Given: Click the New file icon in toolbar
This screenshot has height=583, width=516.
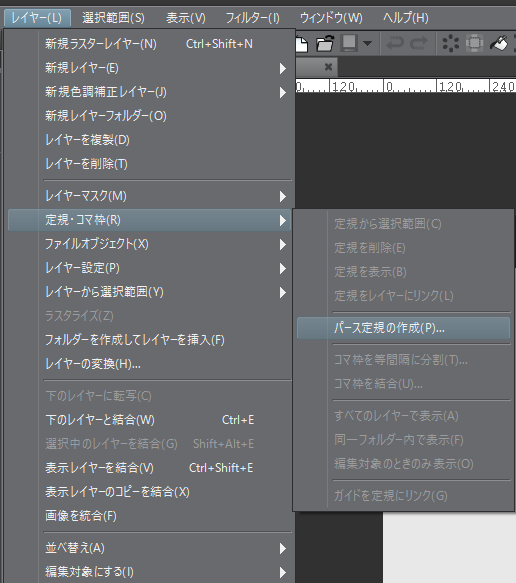Looking at the screenshot, I should (x=301, y=44).
